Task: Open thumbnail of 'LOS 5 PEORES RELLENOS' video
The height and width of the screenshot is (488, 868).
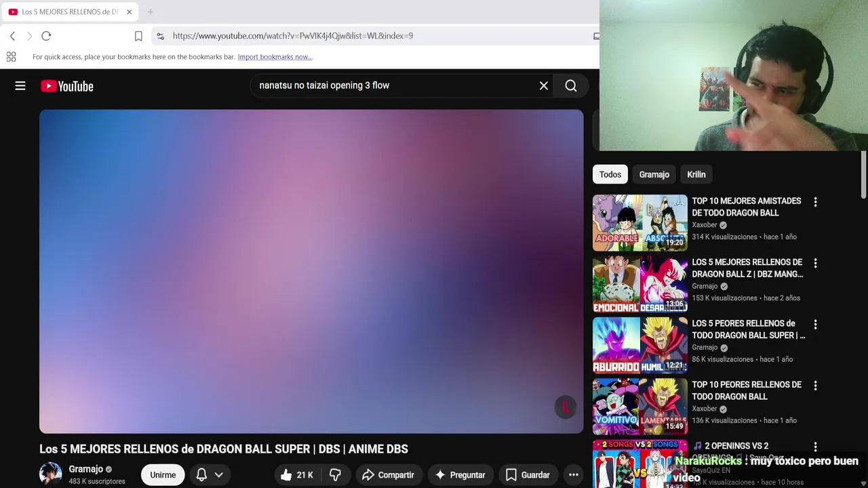Action: coord(640,345)
